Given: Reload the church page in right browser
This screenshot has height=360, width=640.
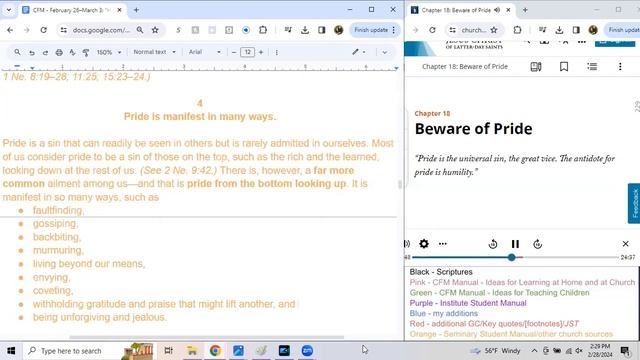Looking at the screenshot, I should pyautogui.click(x=432, y=30).
